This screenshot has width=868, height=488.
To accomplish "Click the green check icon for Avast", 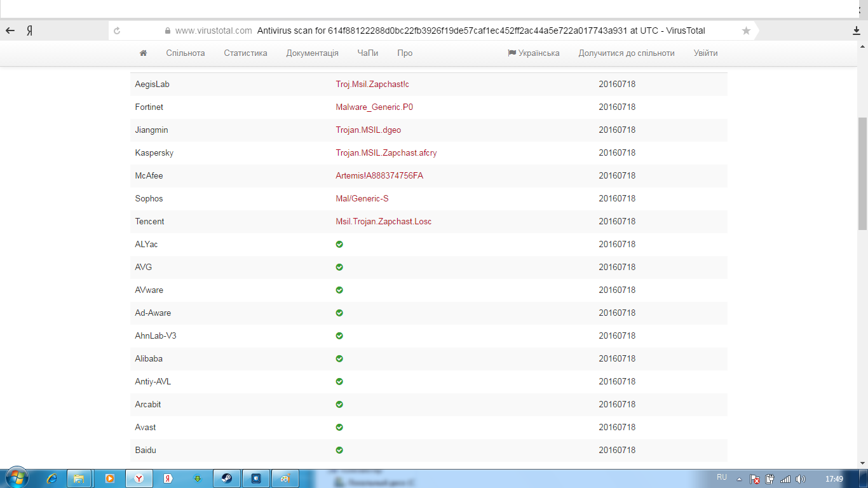I will 339,428.
